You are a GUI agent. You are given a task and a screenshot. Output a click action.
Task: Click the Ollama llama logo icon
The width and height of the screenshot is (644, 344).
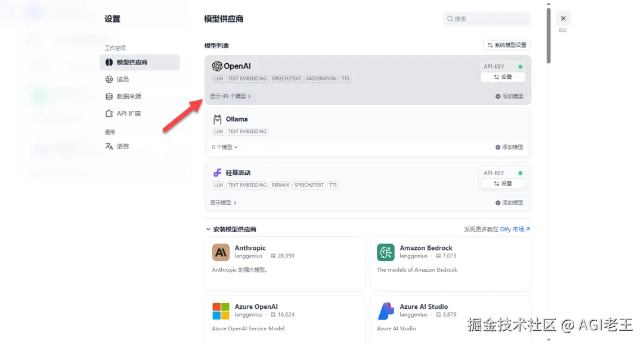point(217,119)
